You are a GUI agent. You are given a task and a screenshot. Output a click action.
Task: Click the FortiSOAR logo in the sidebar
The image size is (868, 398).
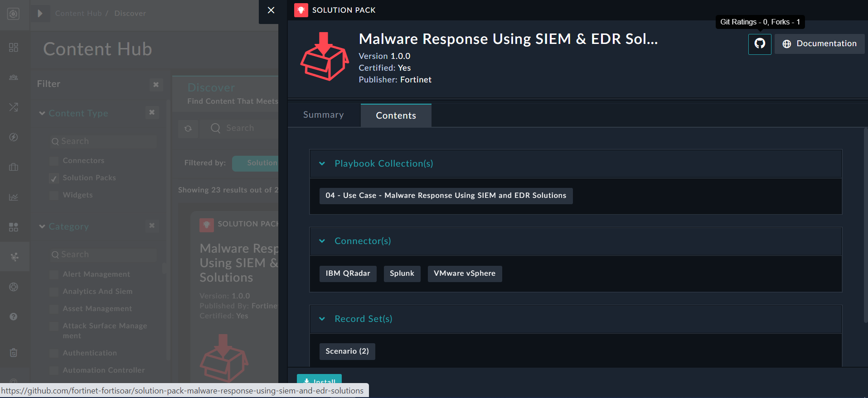14,14
